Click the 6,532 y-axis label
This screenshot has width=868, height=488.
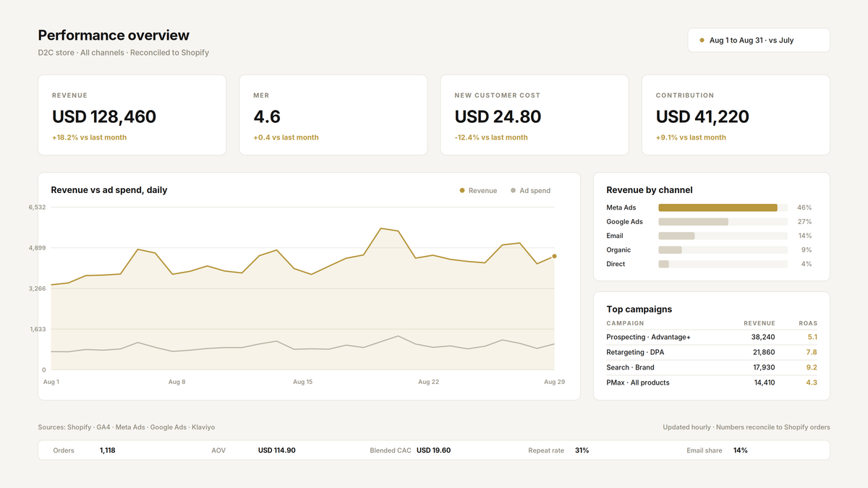point(37,207)
